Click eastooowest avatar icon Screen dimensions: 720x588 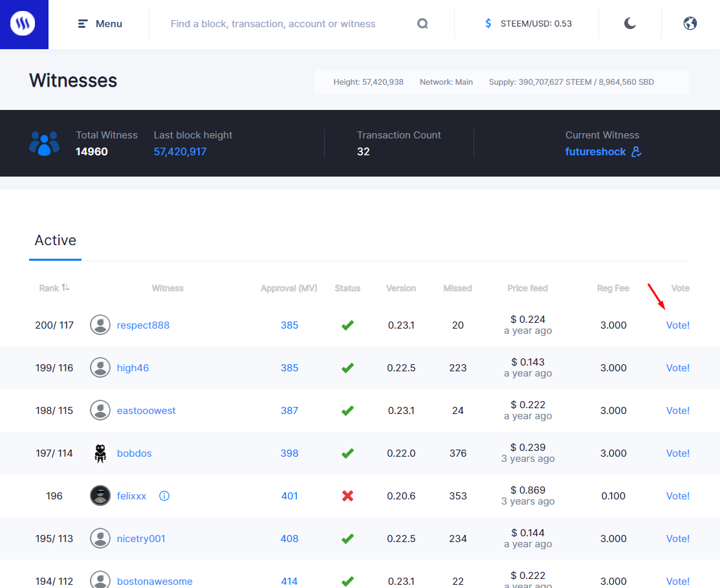100,410
